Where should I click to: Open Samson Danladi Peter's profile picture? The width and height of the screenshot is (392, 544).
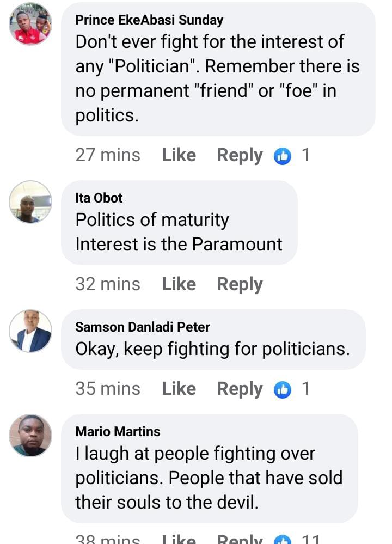[30, 331]
